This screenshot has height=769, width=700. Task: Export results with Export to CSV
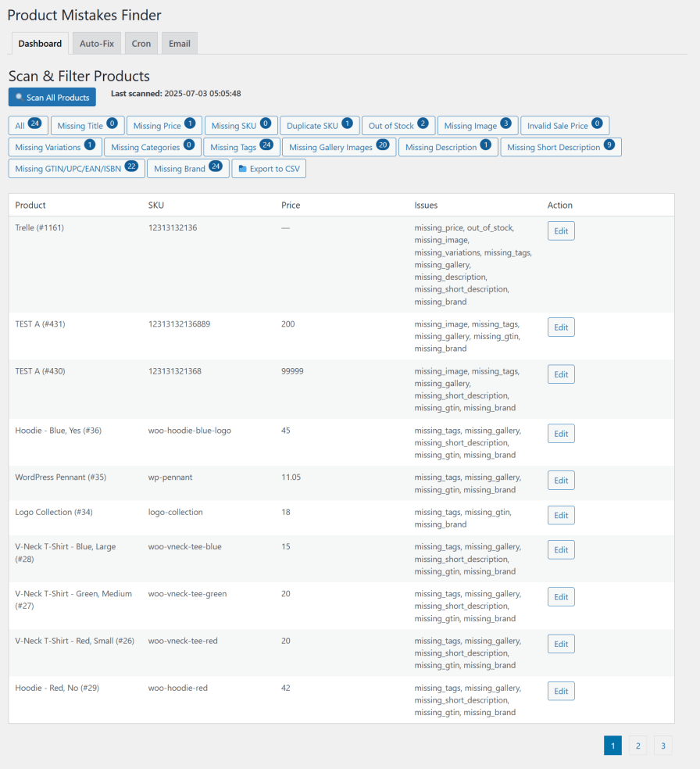pos(269,169)
